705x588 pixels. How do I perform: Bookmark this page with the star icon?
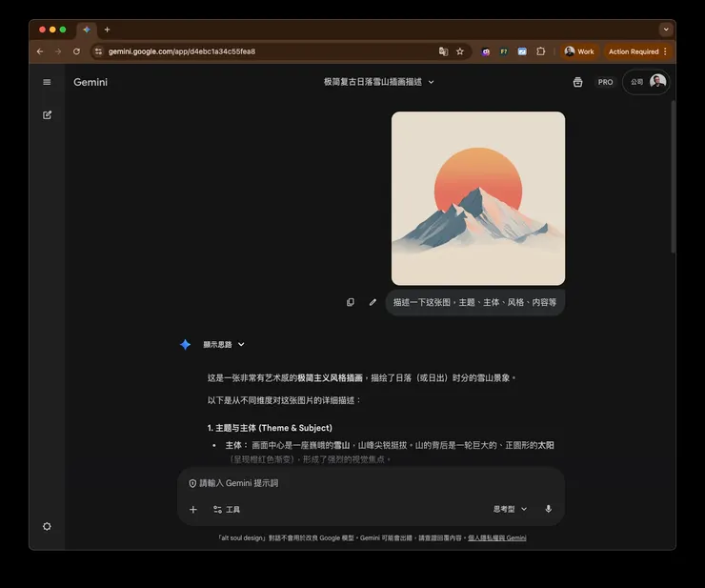[459, 51]
